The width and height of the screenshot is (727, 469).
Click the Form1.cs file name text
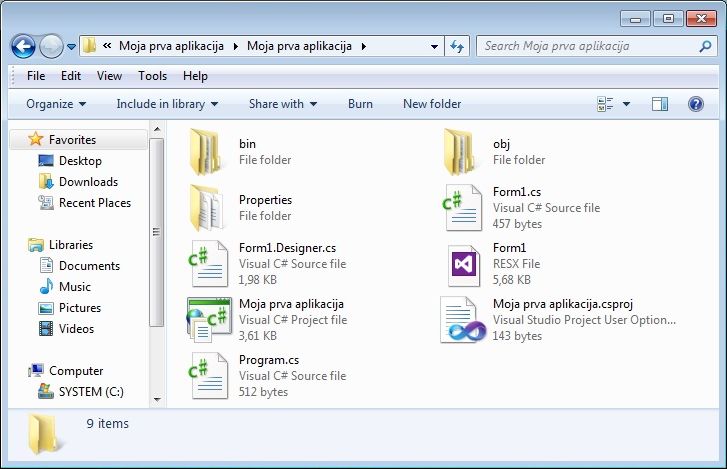coord(517,192)
